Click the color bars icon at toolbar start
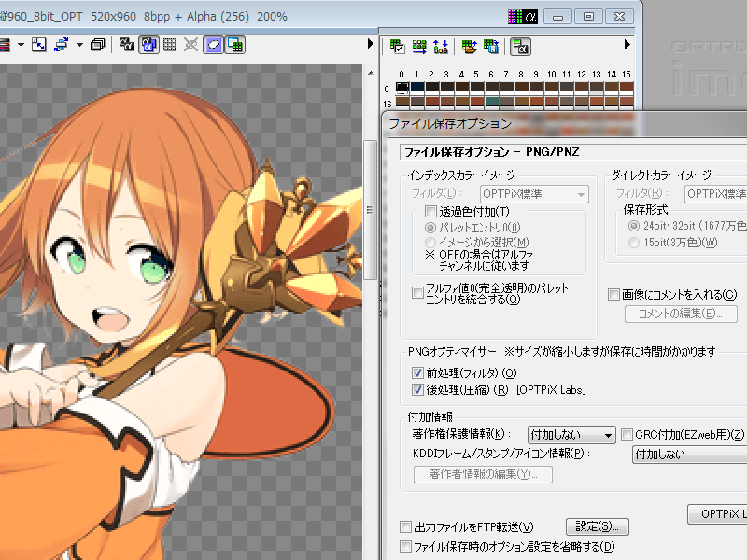This screenshot has height=560, width=747. 5,45
